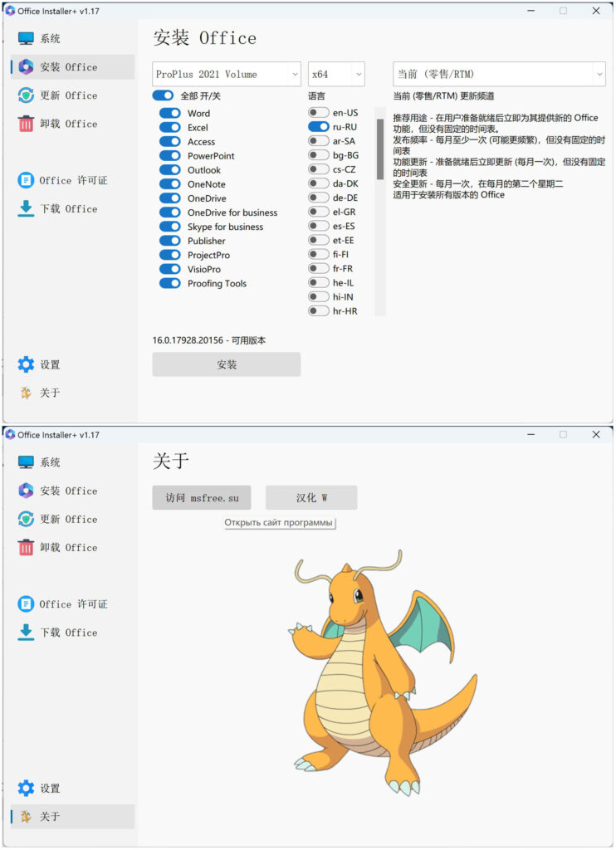Turn off VisioPro switch
This screenshot has width=616, height=850.
pyautogui.click(x=169, y=269)
